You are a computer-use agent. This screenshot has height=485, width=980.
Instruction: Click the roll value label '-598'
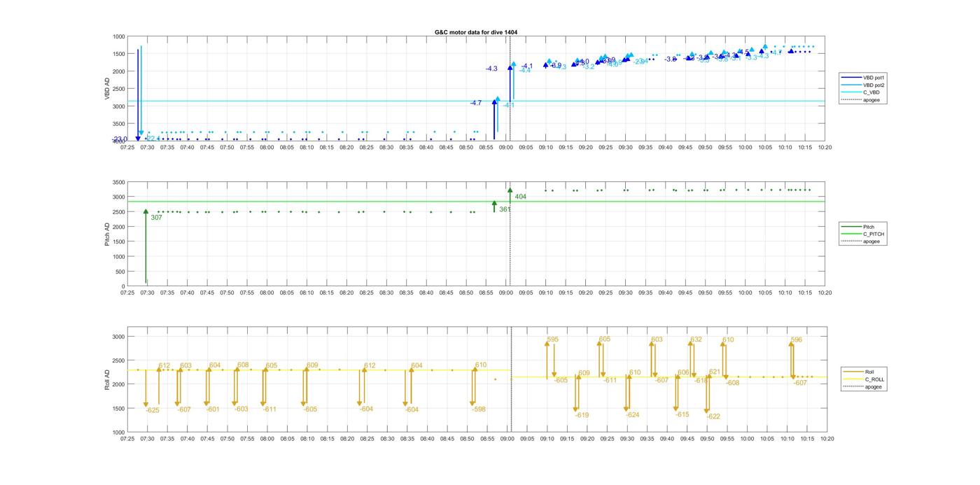point(479,409)
